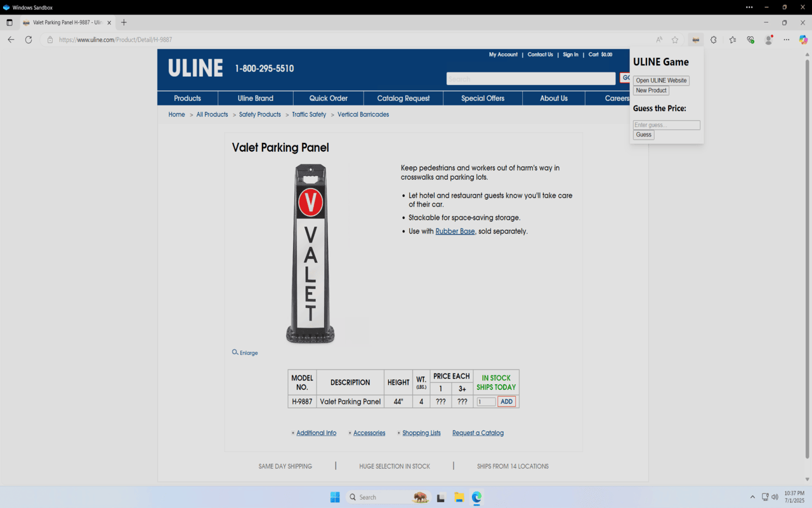
Task: Click the Guess button
Action: pyautogui.click(x=643, y=135)
